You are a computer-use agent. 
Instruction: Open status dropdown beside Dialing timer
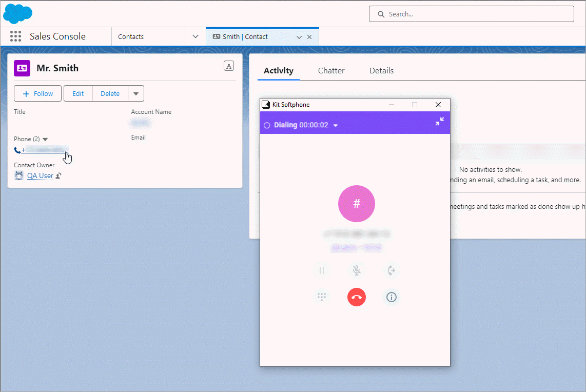pos(336,126)
